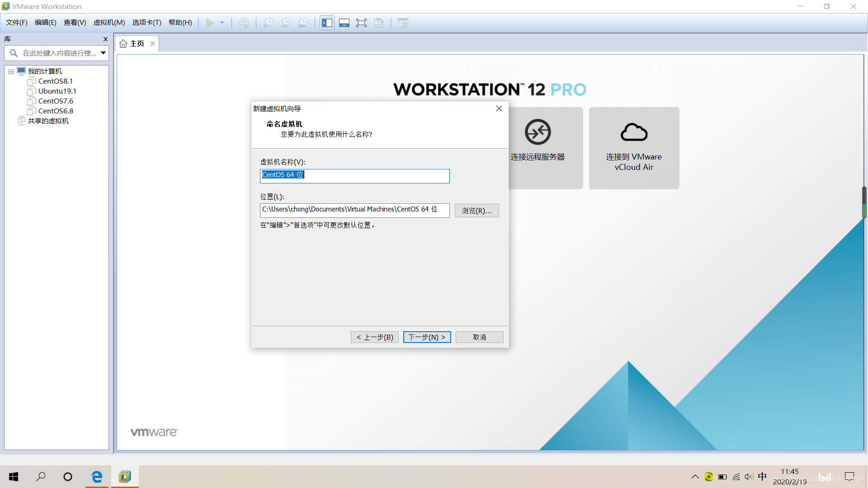
Task: Click the Unity mode toolbar icon
Action: tap(379, 23)
